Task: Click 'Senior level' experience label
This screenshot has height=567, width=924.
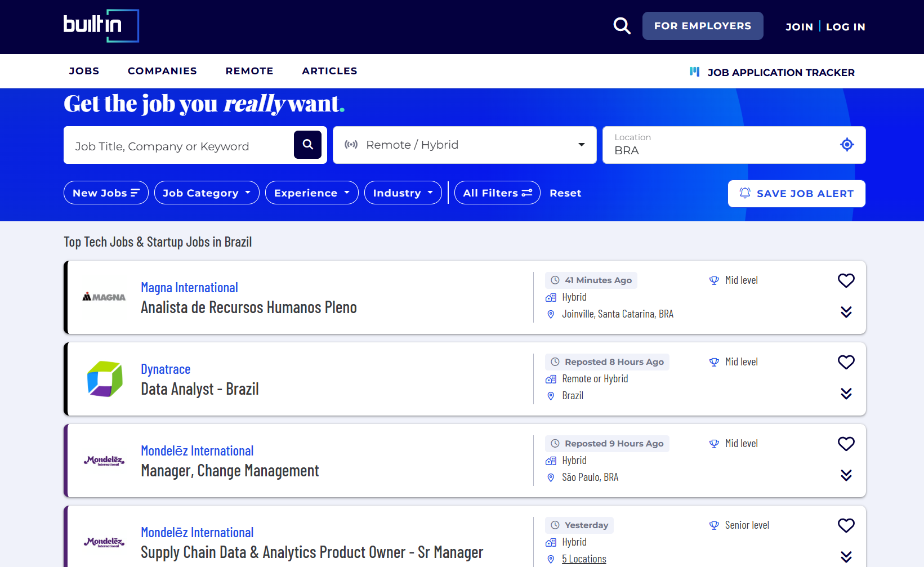Action: (x=747, y=525)
